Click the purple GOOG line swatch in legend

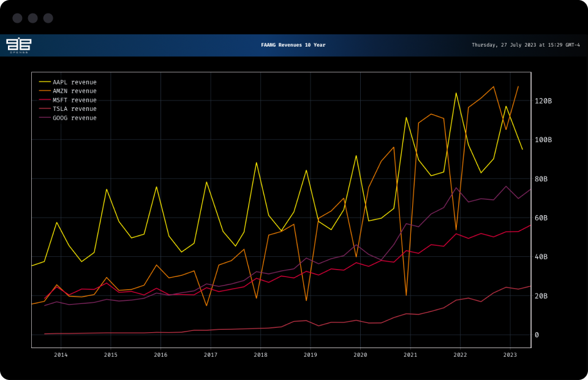(x=45, y=118)
